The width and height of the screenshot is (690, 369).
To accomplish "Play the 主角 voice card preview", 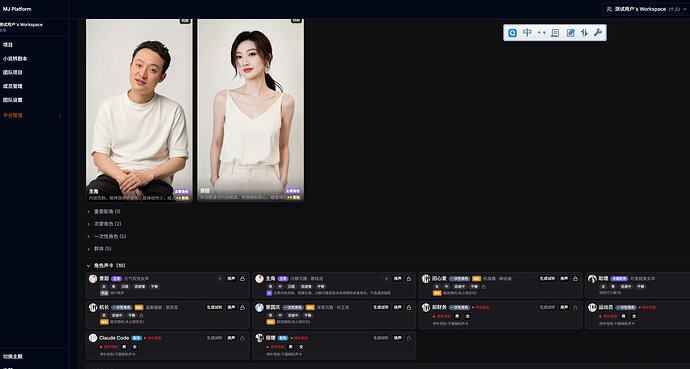I will (x=386, y=278).
